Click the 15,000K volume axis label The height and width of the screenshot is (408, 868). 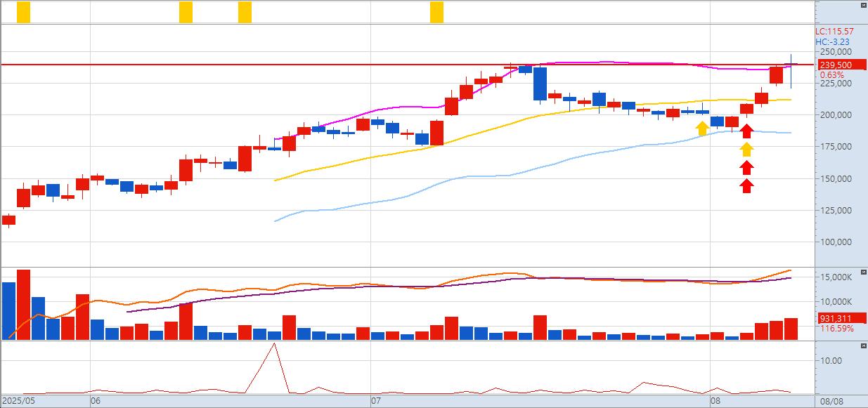pos(836,277)
